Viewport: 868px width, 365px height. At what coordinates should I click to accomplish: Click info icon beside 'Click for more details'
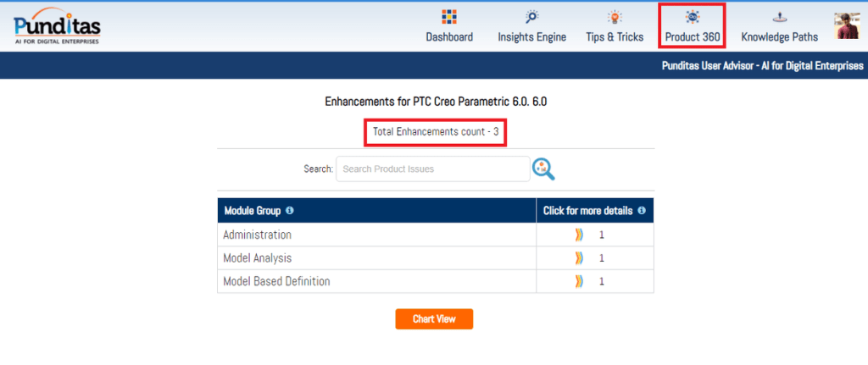[642, 210]
